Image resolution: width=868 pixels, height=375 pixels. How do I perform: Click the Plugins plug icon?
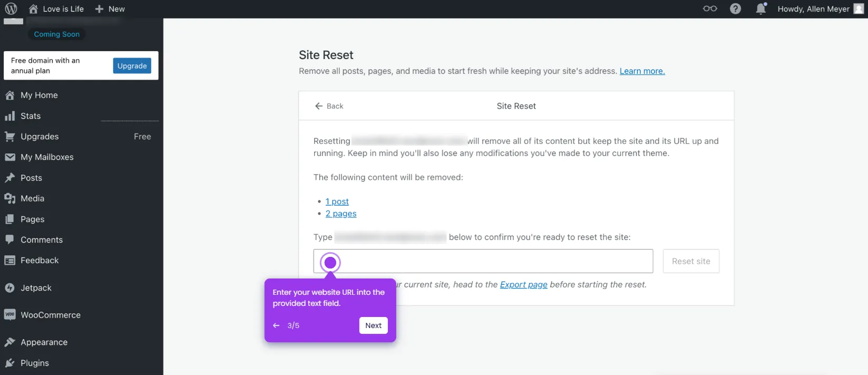pyautogui.click(x=9, y=363)
